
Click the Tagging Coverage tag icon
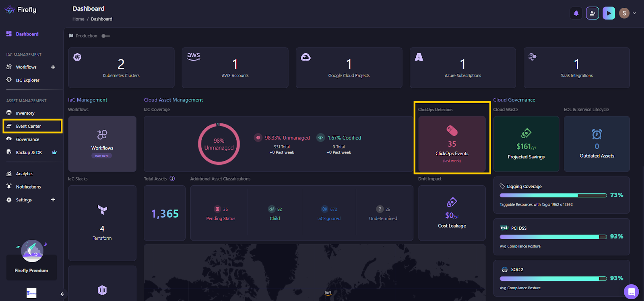pyautogui.click(x=502, y=186)
